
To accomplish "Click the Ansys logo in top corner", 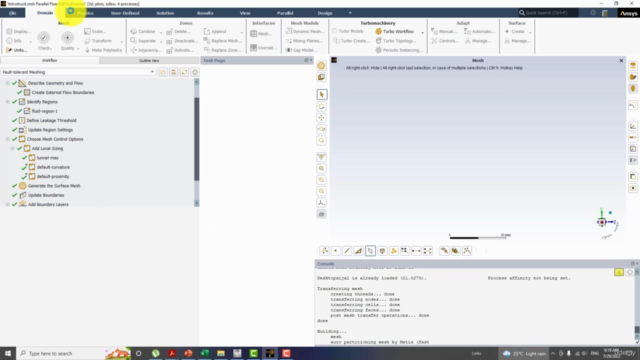I will pos(629,13).
